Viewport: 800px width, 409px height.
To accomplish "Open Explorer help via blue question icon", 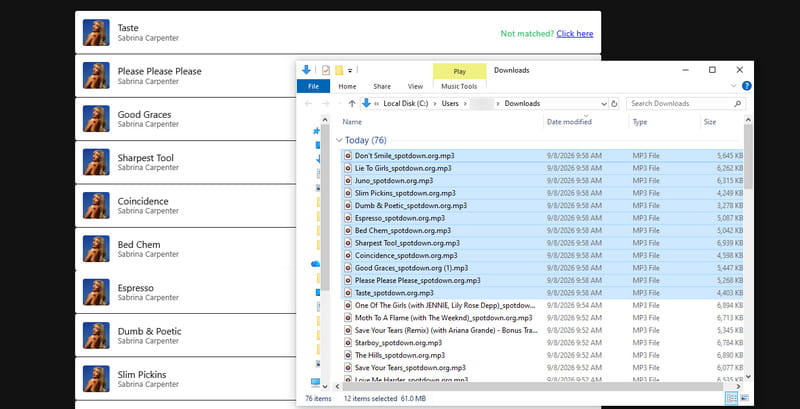I will point(746,86).
